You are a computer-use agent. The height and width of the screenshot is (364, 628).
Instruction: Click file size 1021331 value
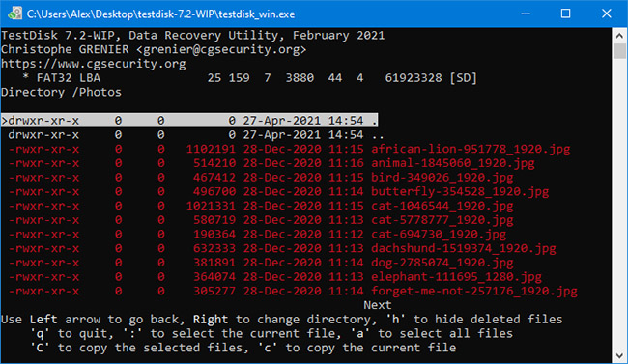[x=211, y=206]
